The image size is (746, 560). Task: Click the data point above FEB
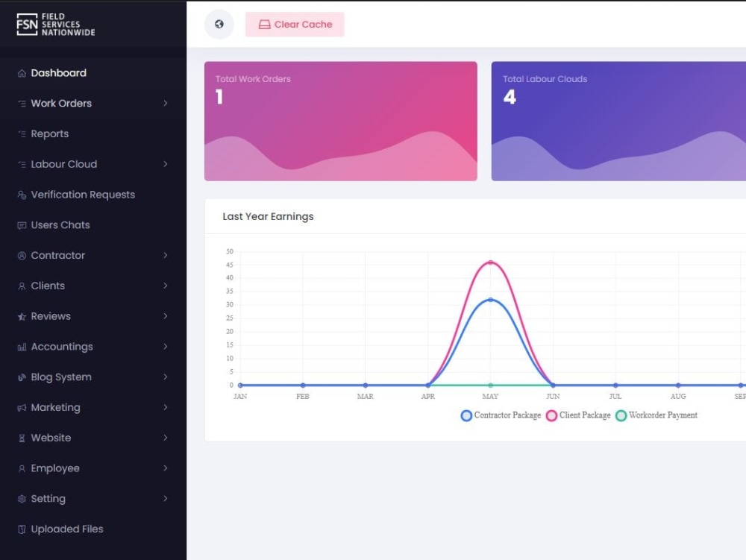(x=303, y=385)
